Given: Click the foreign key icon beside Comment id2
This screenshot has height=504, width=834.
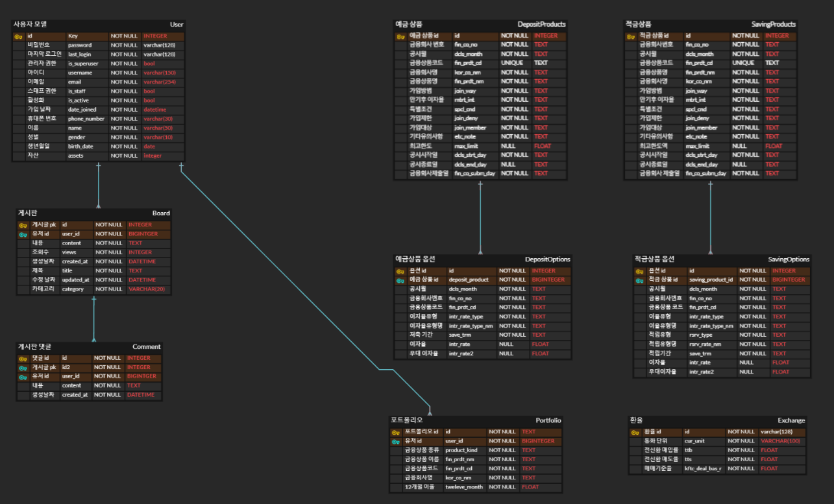Looking at the screenshot, I should (x=23, y=367).
